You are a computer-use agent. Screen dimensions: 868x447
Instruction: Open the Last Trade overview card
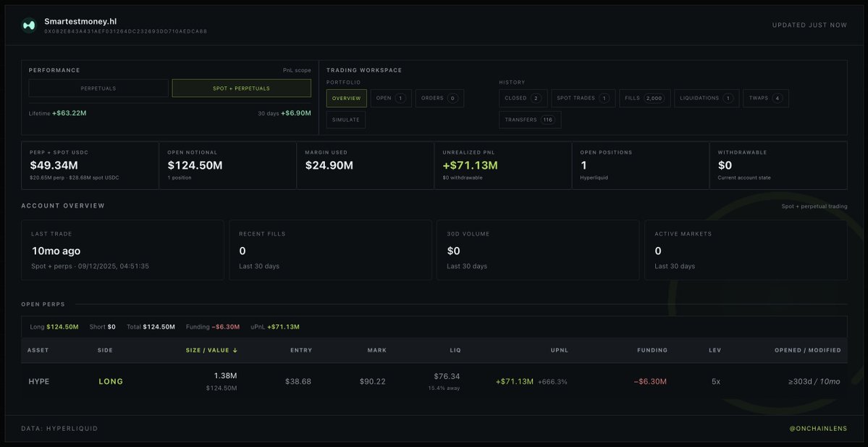coord(122,250)
